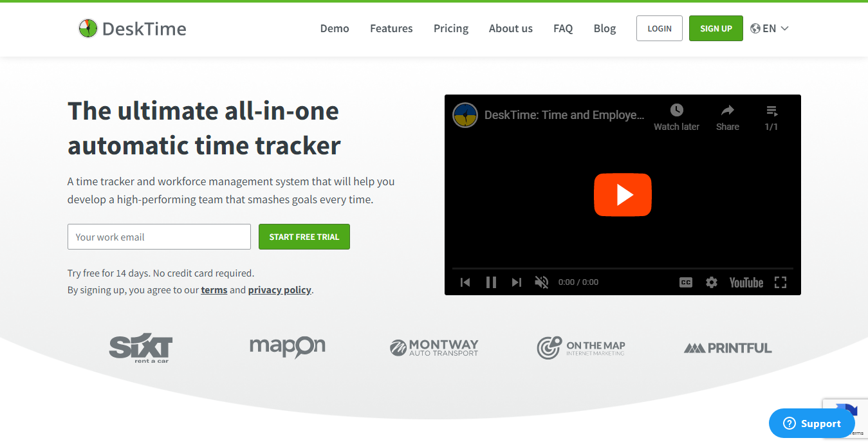The width and height of the screenshot is (868, 447).
Task: Click the Printful logo
Action: [728, 348]
